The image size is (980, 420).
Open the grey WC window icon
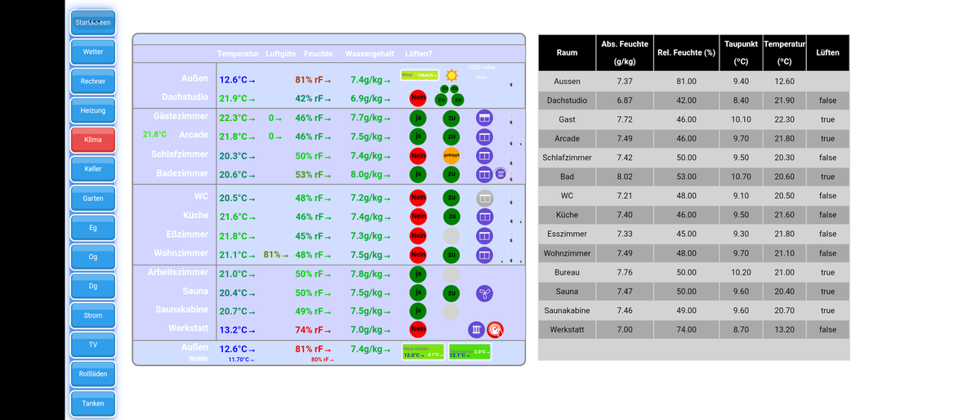[x=484, y=198]
